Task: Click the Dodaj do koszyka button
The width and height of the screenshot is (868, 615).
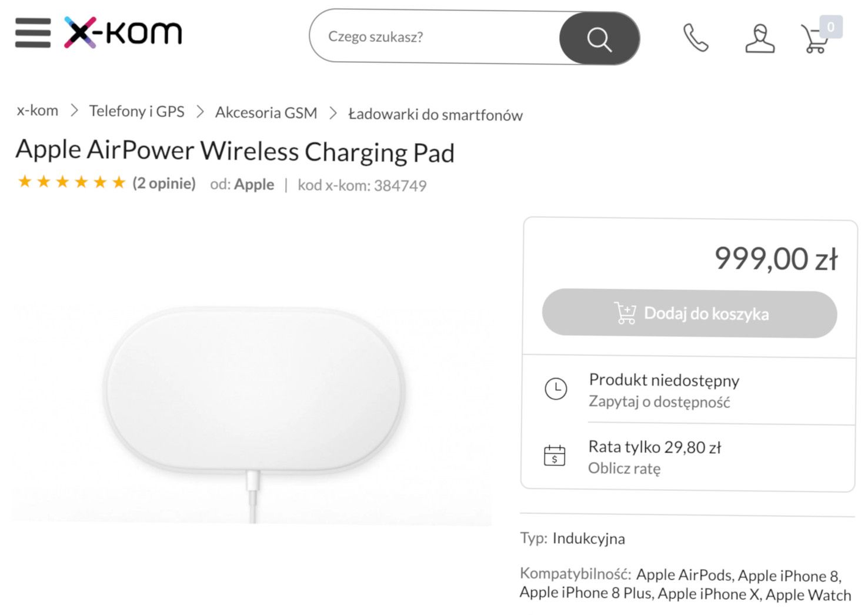Action: click(690, 314)
